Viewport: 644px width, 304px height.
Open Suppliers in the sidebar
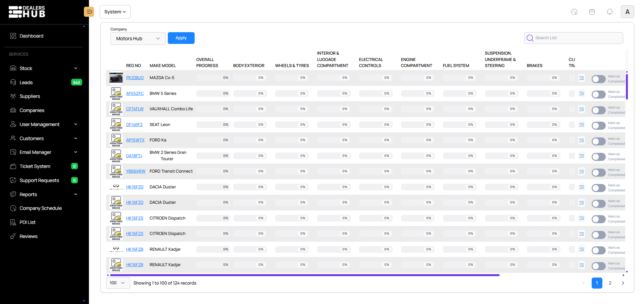click(x=30, y=96)
